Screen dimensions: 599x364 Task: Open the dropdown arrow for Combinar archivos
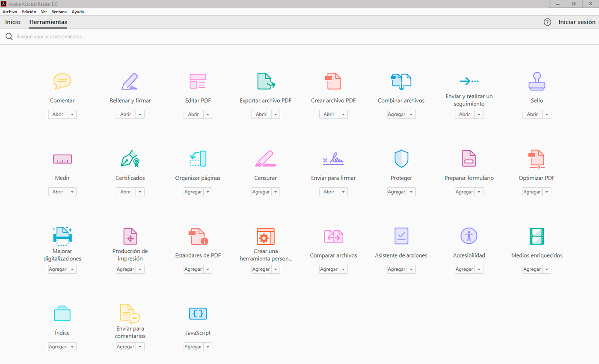411,114
